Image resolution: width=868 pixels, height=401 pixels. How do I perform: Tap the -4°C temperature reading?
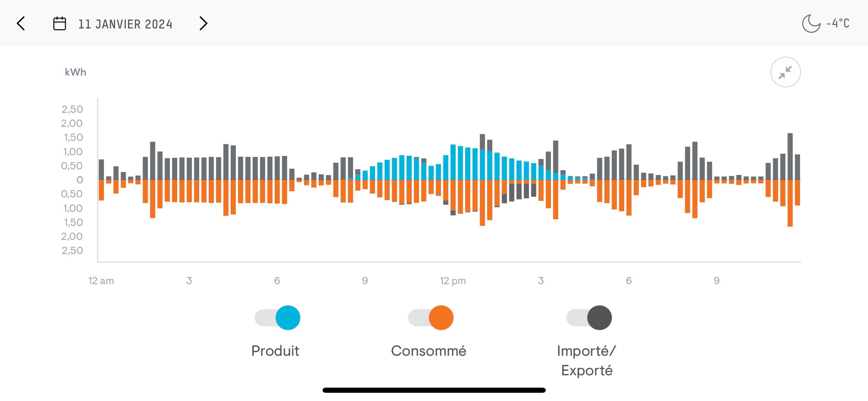coord(838,23)
